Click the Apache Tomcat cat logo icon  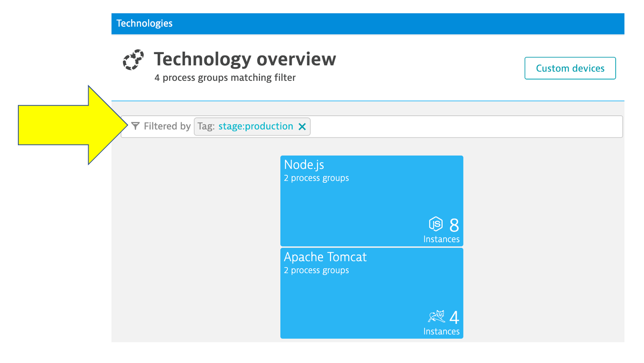[x=436, y=317]
